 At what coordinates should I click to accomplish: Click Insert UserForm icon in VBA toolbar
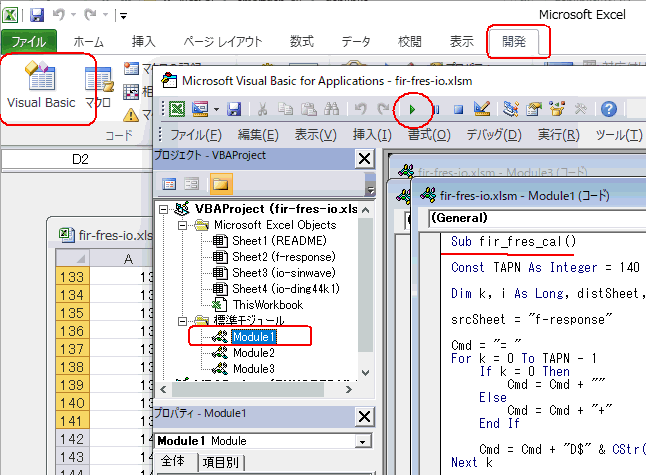pos(200,109)
